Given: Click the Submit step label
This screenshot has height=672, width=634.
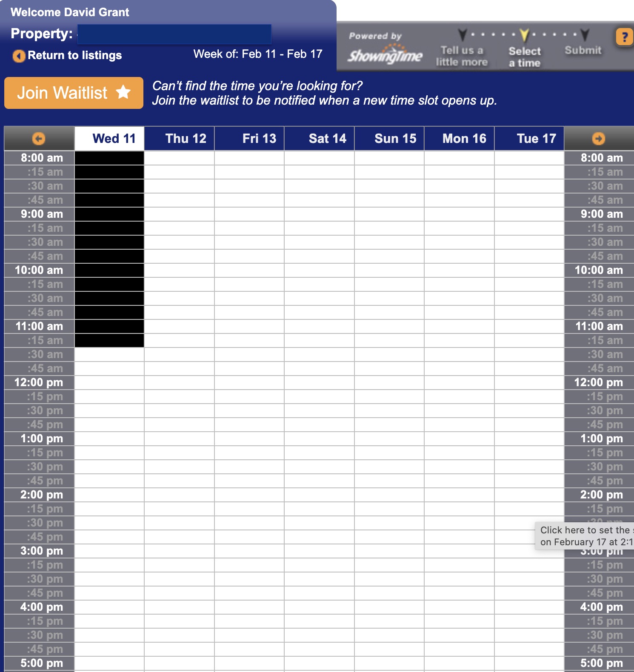Looking at the screenshot, I should tap(583, 51).
